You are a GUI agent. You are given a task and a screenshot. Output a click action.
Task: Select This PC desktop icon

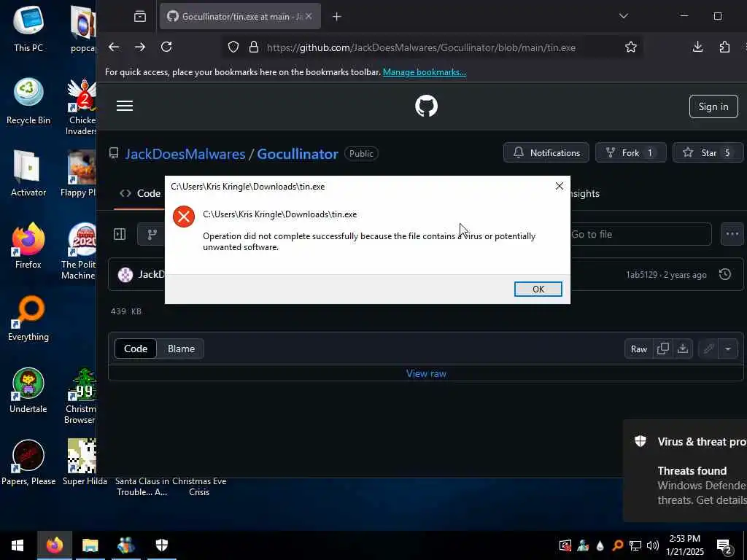point(28,28)
